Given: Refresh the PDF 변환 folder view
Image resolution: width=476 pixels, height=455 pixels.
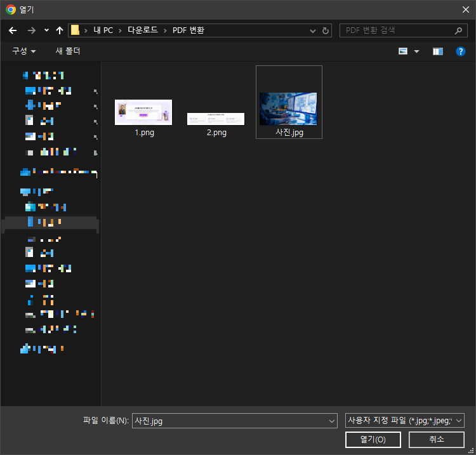Looking at the screenshot, I should pos(326,30).
